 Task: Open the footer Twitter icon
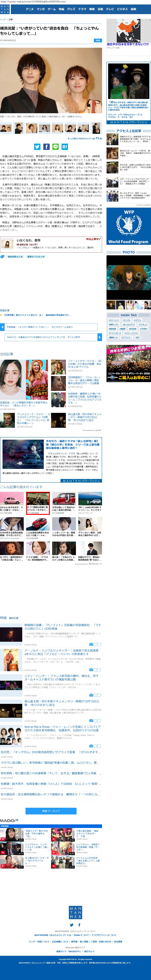(x=71, y=925)
